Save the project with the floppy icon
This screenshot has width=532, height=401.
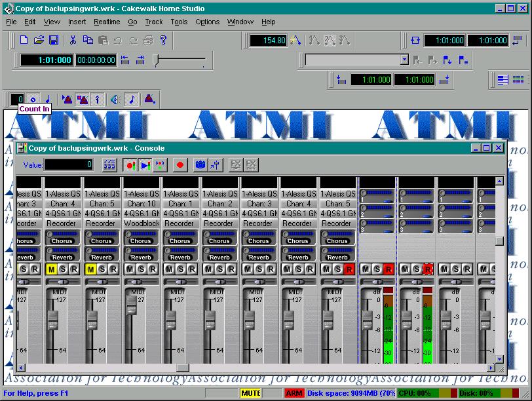[54, 40]
